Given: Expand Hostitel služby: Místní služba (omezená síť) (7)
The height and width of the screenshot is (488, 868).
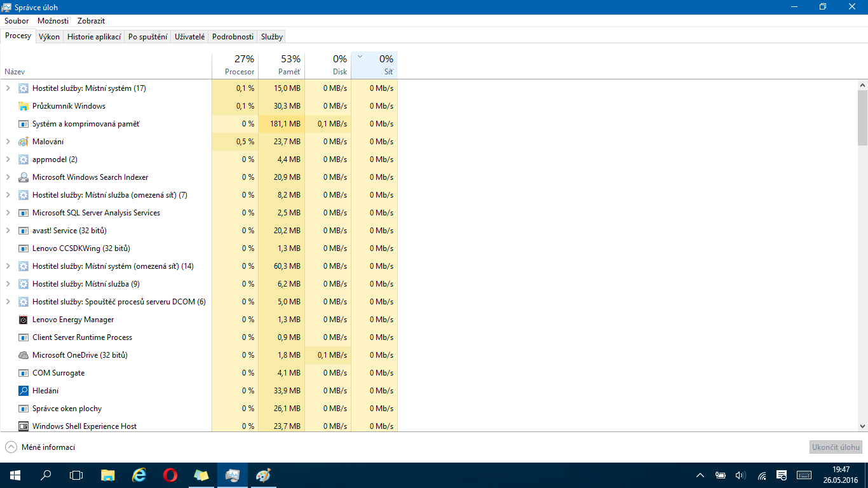Looking at the screenshot, I should (8, 195).
